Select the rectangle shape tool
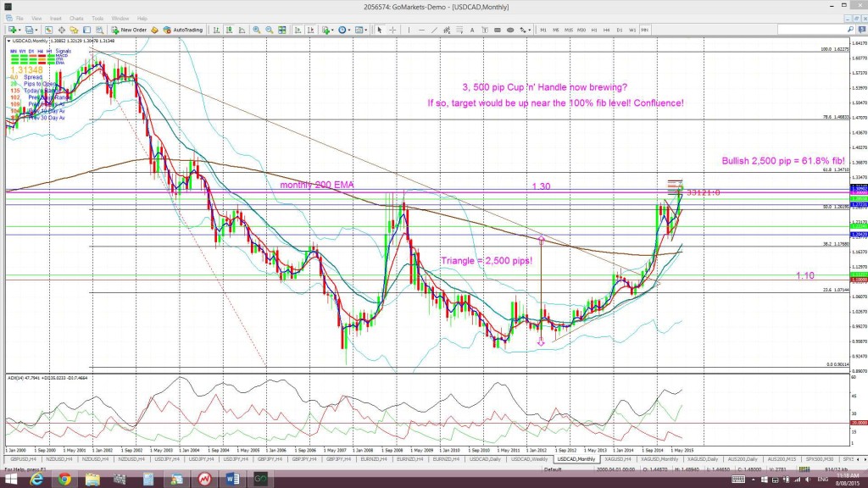The image size is (868, 488). pyautogui.click(x=497, y=30)
